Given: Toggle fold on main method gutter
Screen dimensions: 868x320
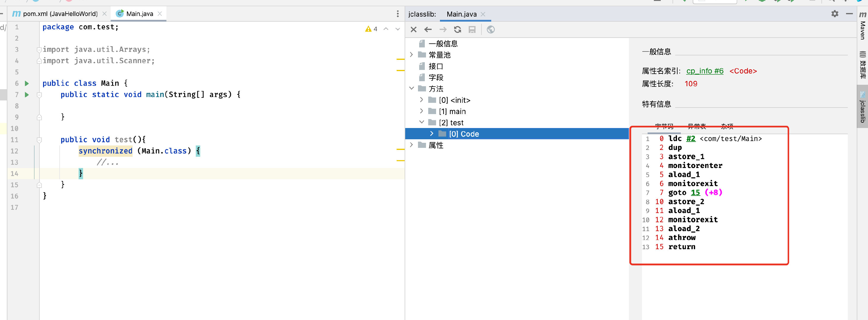Looking at the screenshot, I should pyautogui.click(x=39, y=95).
